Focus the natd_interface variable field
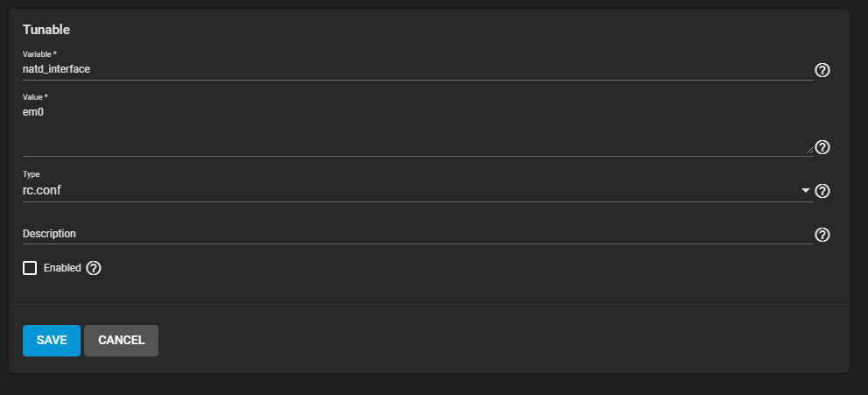Image resolution: width=868 pixels, height=395 pixels. [412, 69]
